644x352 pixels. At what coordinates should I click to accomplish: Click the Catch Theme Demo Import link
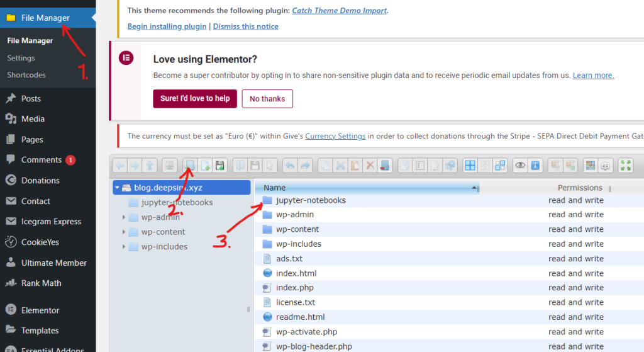[x=339, y=11]
